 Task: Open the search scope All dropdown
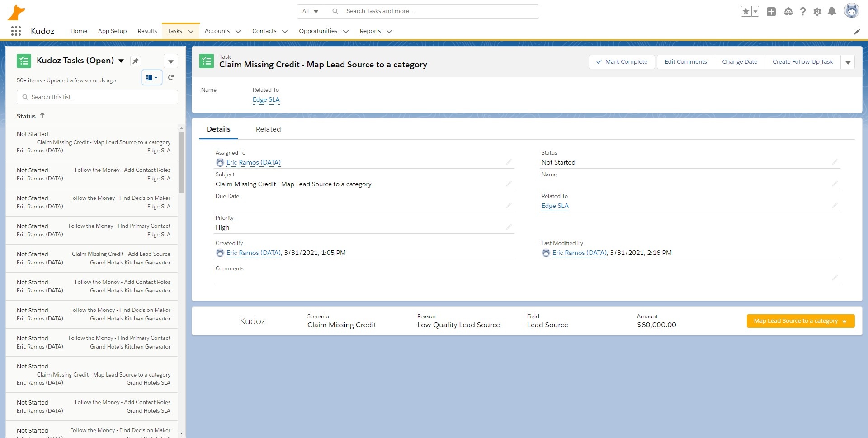pos(310,11)
